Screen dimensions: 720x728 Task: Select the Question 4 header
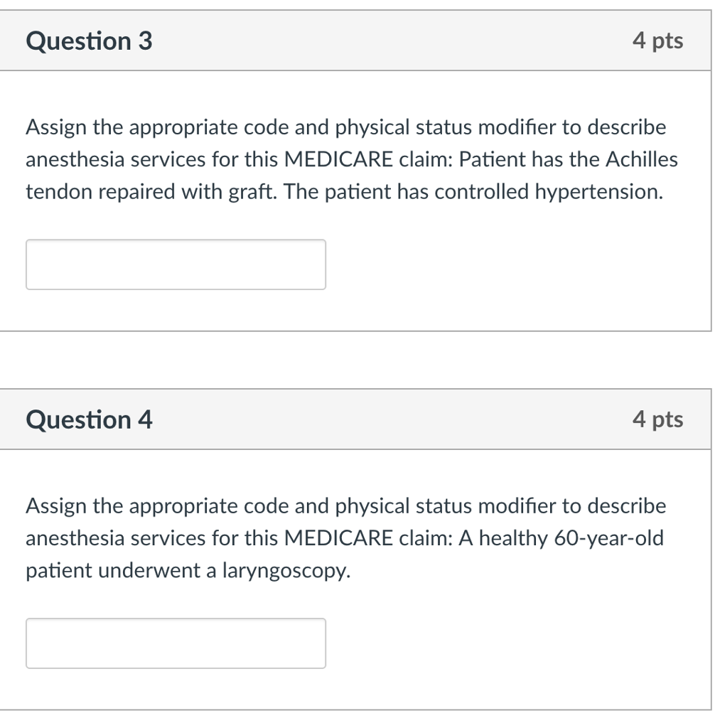[87, 419]
